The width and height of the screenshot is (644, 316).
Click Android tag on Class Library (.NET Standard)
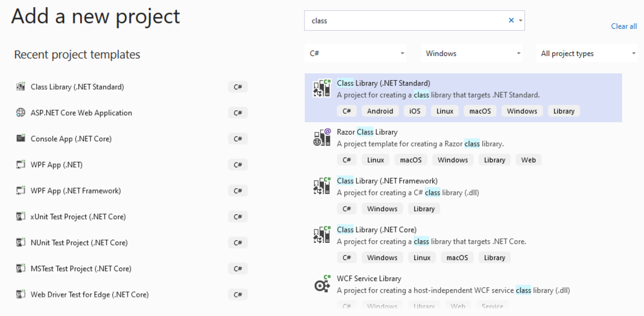coord(380,111)
